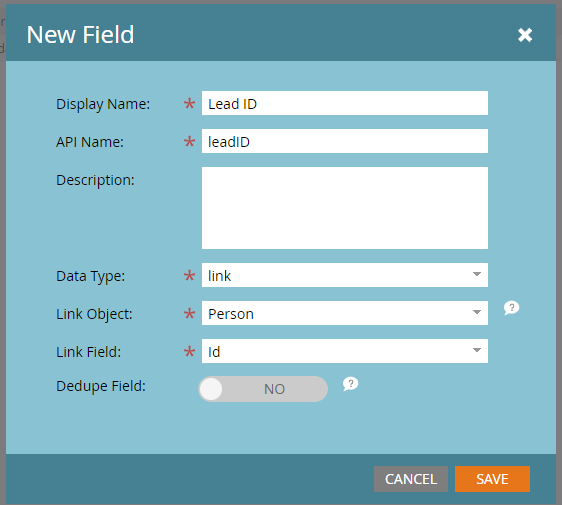Toggle the Dedupe Field switch

click(263, 389)
